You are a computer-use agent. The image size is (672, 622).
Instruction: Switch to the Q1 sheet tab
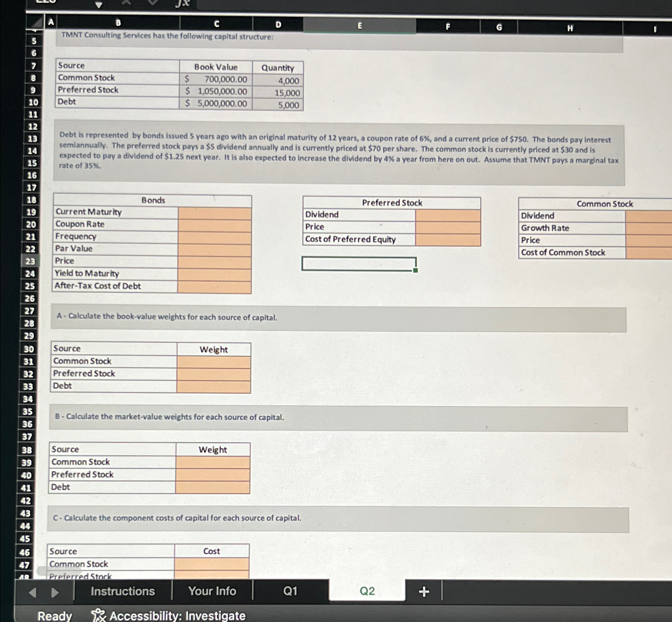point(290,591)
